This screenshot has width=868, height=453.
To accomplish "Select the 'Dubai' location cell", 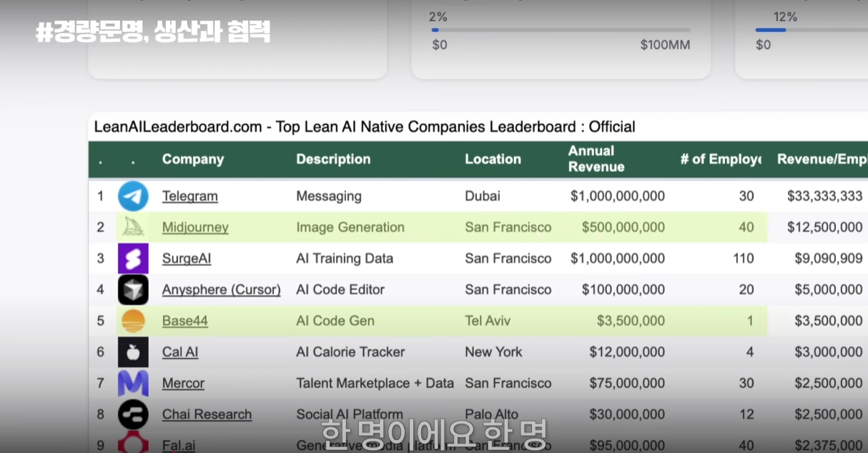I will 483,196.
